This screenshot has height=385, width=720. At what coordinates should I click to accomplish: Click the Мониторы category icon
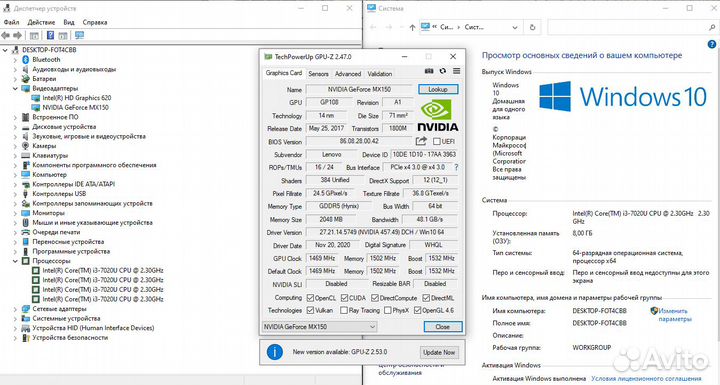26,213
